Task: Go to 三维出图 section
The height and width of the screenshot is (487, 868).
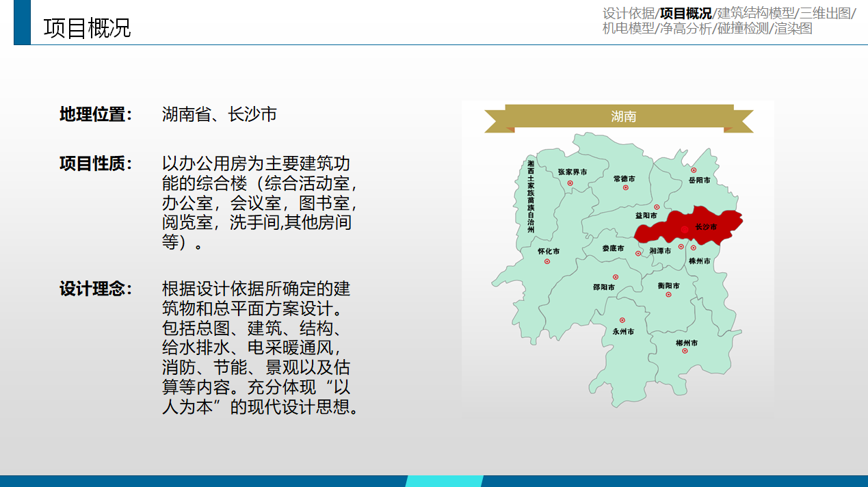Action: (x=826, y=14)
